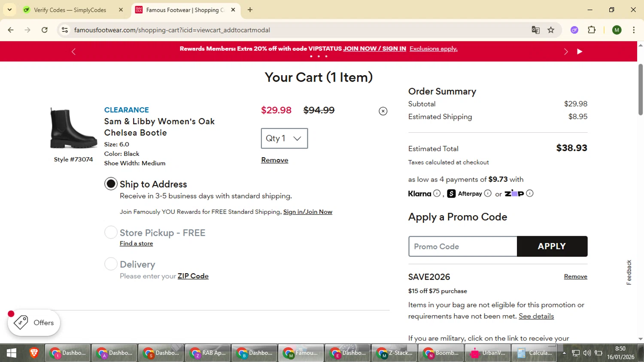The height and width of the screenshot is (362, 644).
Task: Click the APPLY promo code button
Action: tap(552, 246)
